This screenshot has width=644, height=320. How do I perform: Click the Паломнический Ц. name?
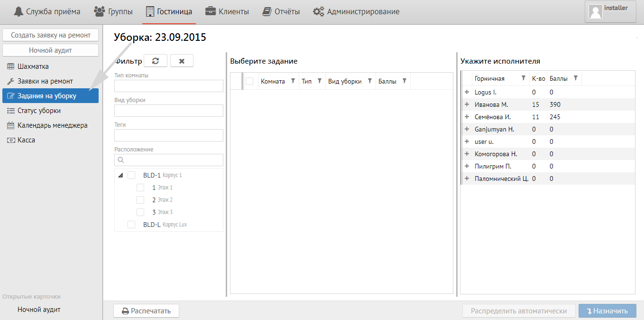[501, 179]
